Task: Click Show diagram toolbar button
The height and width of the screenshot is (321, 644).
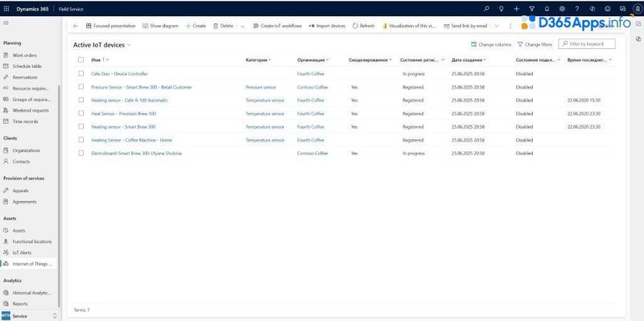Action: (x=160, y=26)
